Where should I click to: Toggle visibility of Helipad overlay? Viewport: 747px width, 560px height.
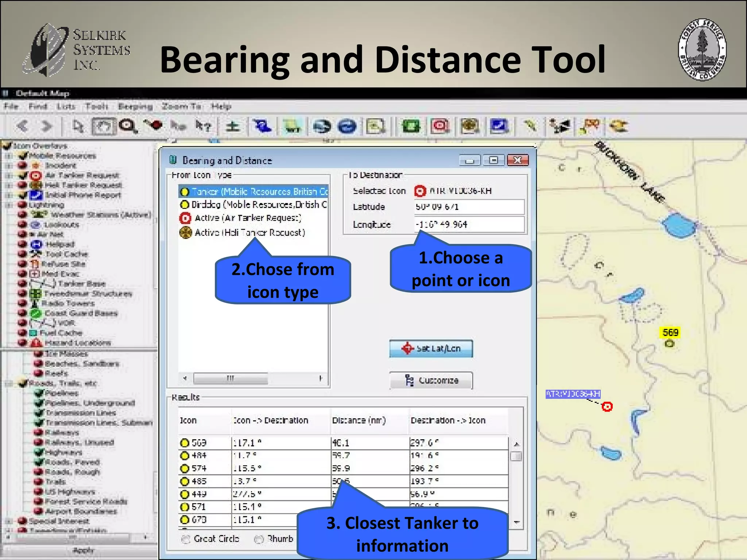(x=22, y=244)
